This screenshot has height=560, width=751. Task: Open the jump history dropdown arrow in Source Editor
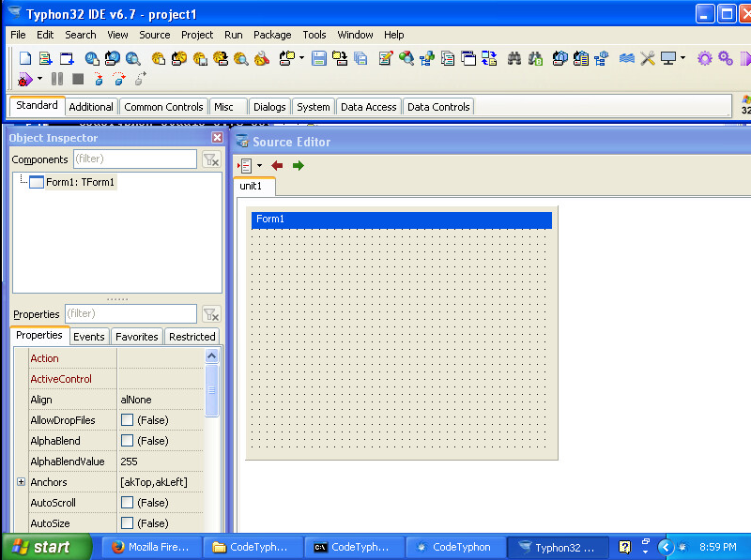pyautogui.click(x=259, y=166)
